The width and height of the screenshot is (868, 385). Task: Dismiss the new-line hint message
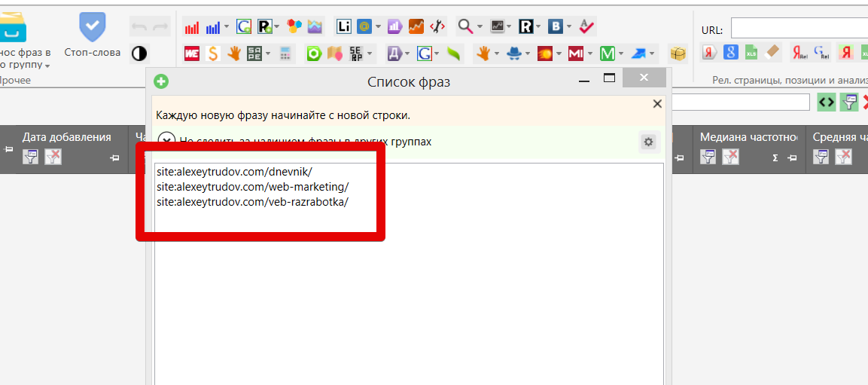point(657,104)
